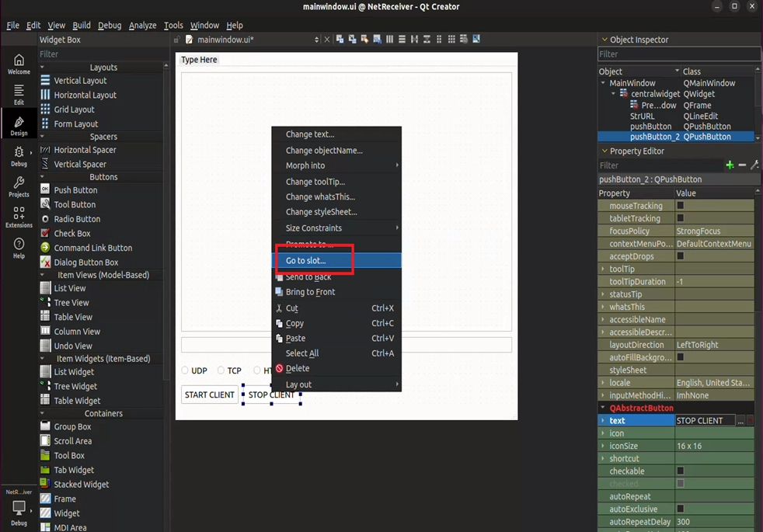This screenshot has height=532, width=763.
Task: Collapse the MainWindow tree node
Action: (x=604, y=83)
